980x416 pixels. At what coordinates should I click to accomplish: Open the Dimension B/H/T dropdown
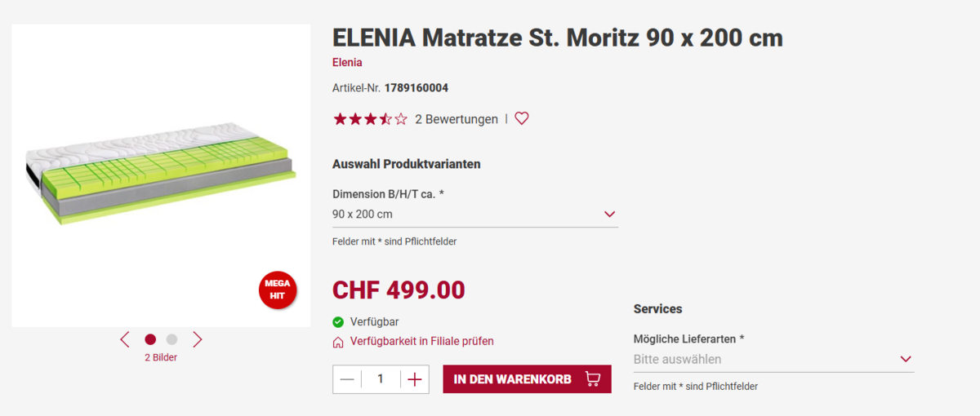[x=474, y=215]
